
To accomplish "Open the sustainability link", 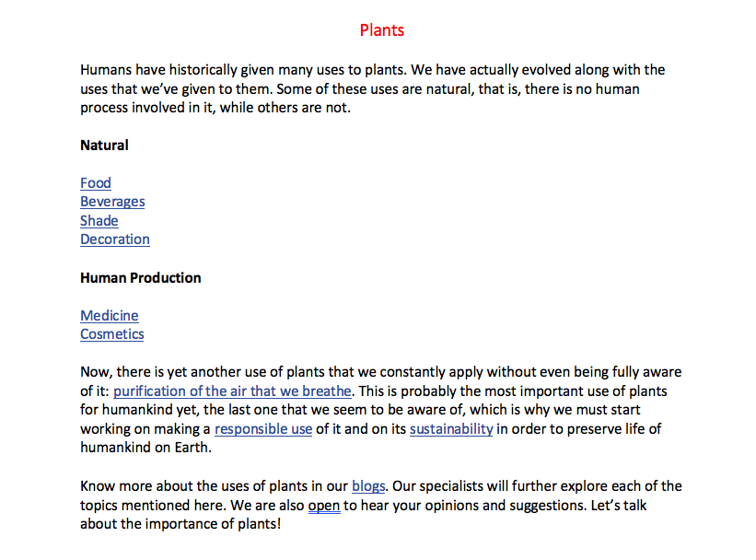I will point(451,429).
